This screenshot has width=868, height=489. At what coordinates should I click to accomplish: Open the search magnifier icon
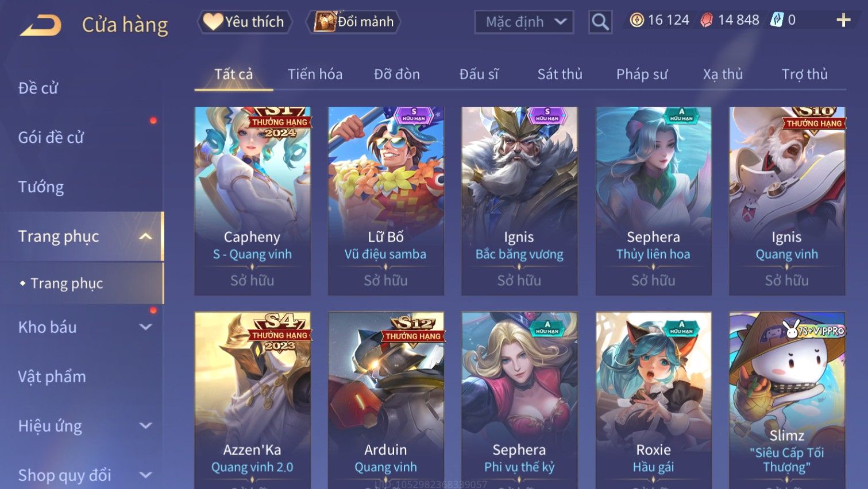click(x=600, y=22)
